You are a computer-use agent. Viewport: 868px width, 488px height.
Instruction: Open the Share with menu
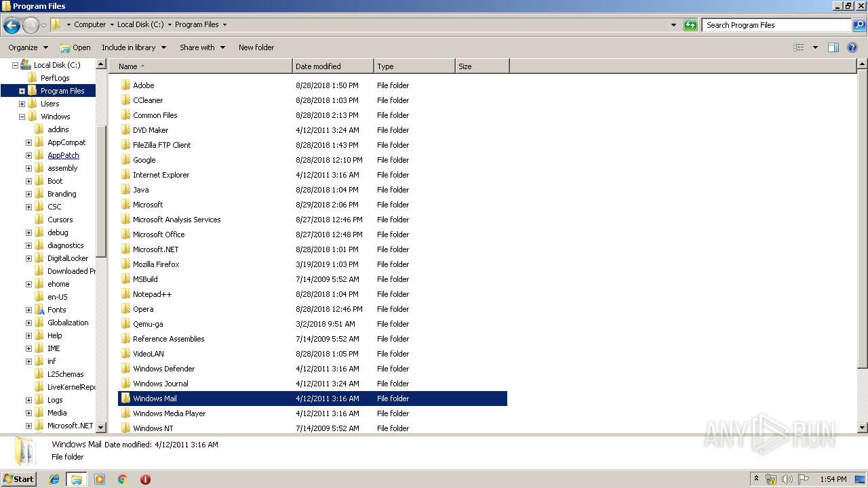(201, 47)
